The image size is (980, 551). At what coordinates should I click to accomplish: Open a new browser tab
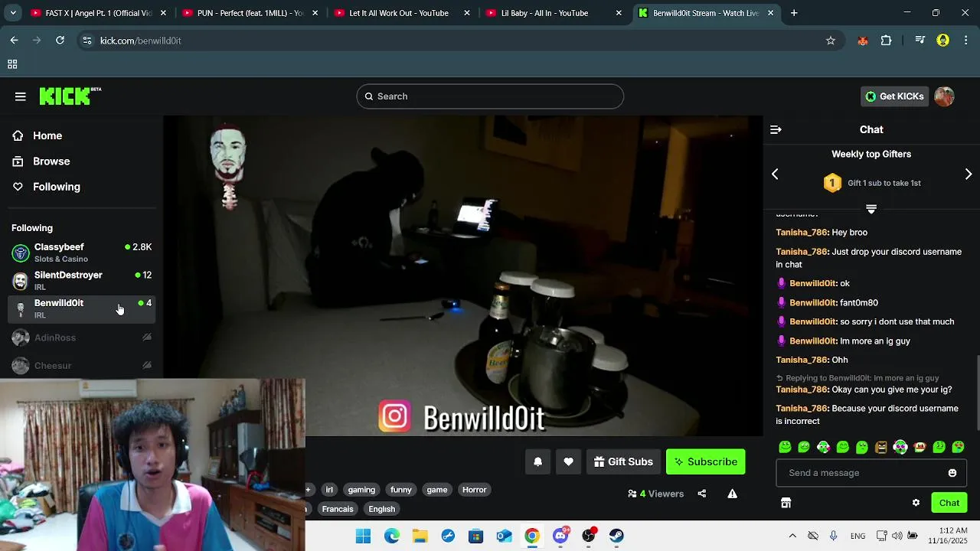(794, 13)
